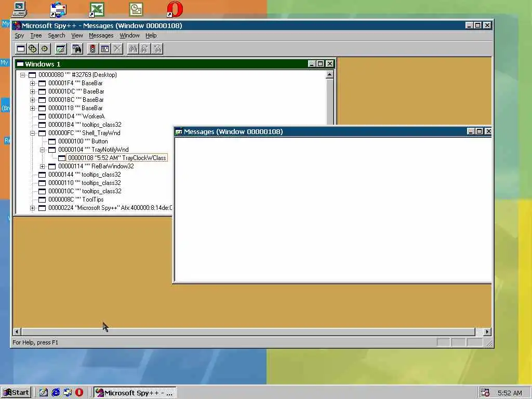Expand the 000001F4 BaseBar node

click(x=33, y=83)
